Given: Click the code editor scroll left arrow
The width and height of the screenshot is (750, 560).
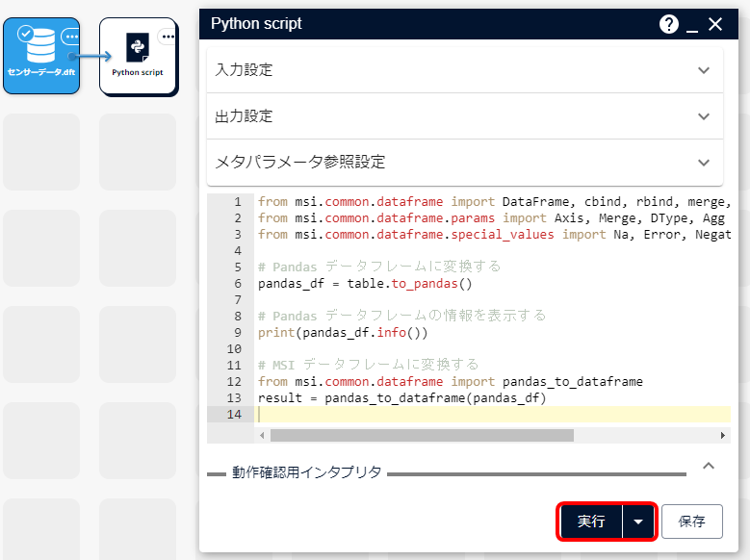Looking at the screenshot, I should [x=262, y=435].
